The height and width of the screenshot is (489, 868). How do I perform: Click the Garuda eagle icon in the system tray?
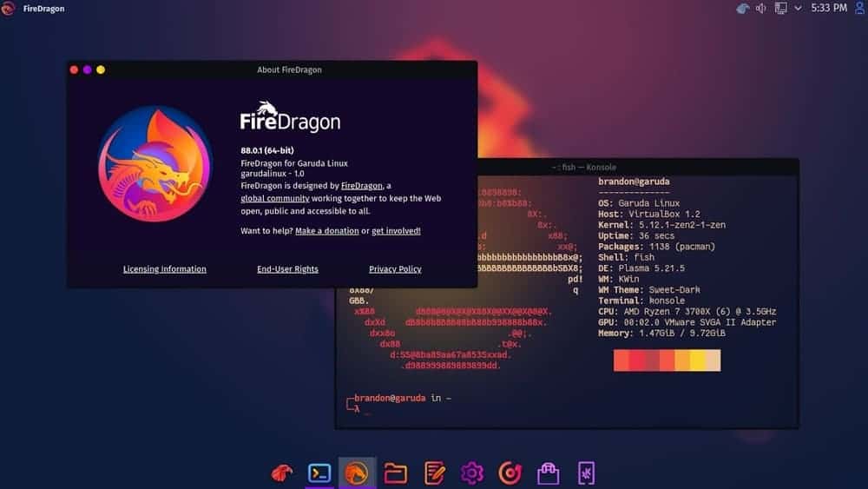tap(742, 9)
